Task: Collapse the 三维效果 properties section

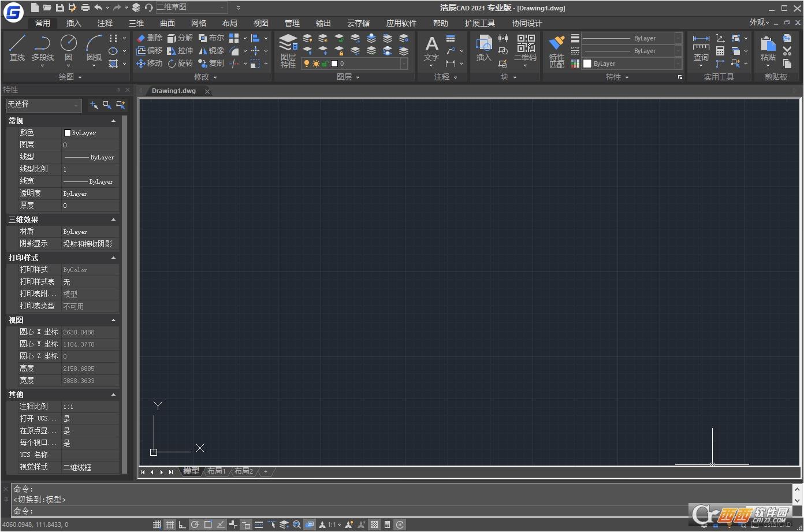Action: coord(113,220)
